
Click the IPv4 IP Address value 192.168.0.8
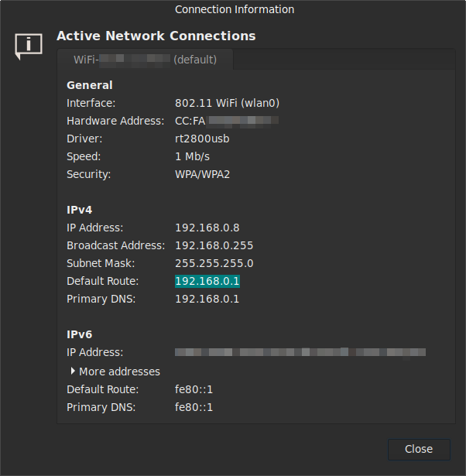pos(207,228)
